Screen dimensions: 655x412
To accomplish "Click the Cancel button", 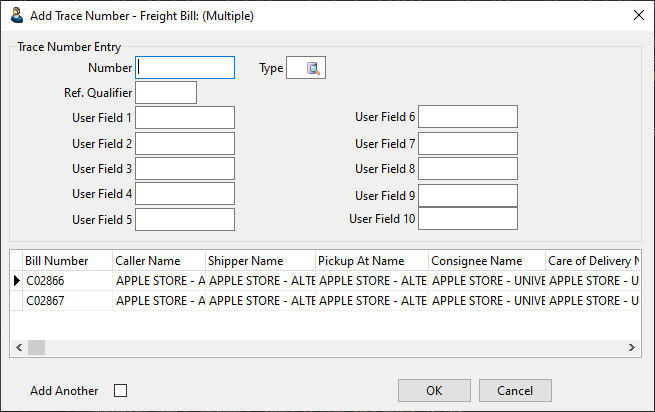I will (514, 391).
